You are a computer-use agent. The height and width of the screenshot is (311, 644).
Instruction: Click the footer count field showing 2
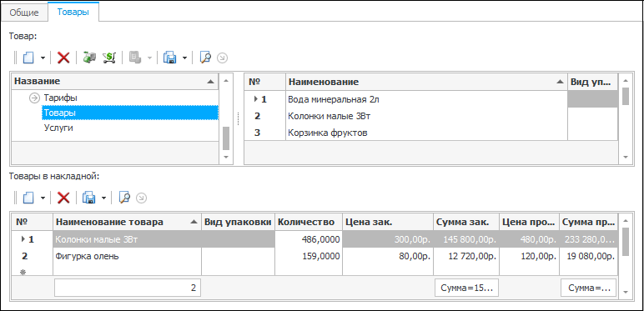[x=128, y=288]
